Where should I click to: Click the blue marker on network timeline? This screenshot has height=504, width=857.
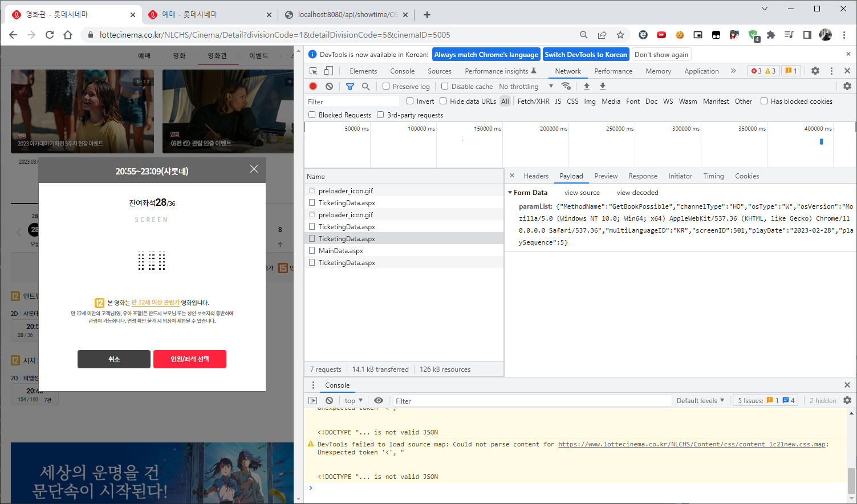pos(821,141)
